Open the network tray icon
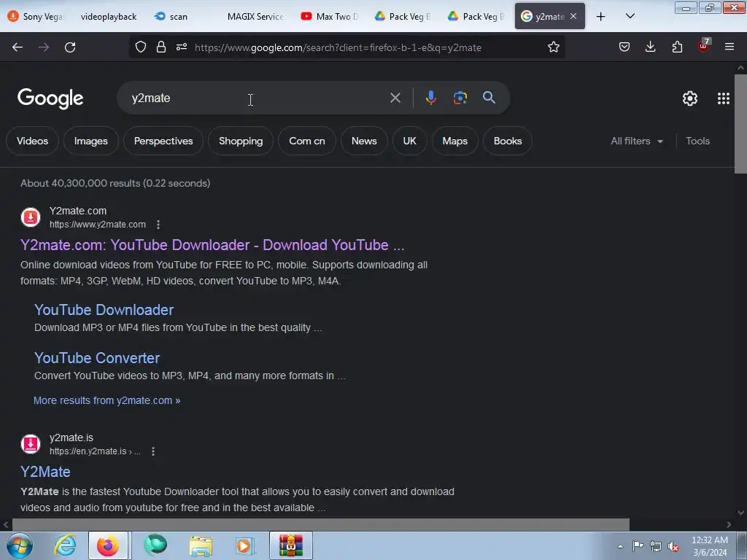Screen dimensions: 747x560 656,546
